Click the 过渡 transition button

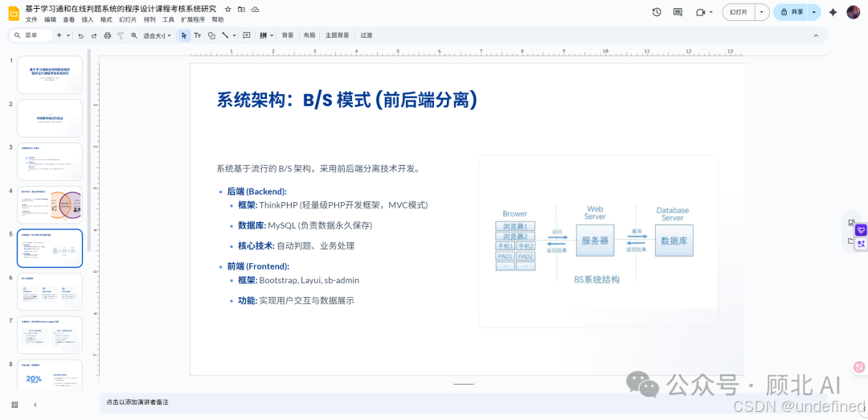366,35
